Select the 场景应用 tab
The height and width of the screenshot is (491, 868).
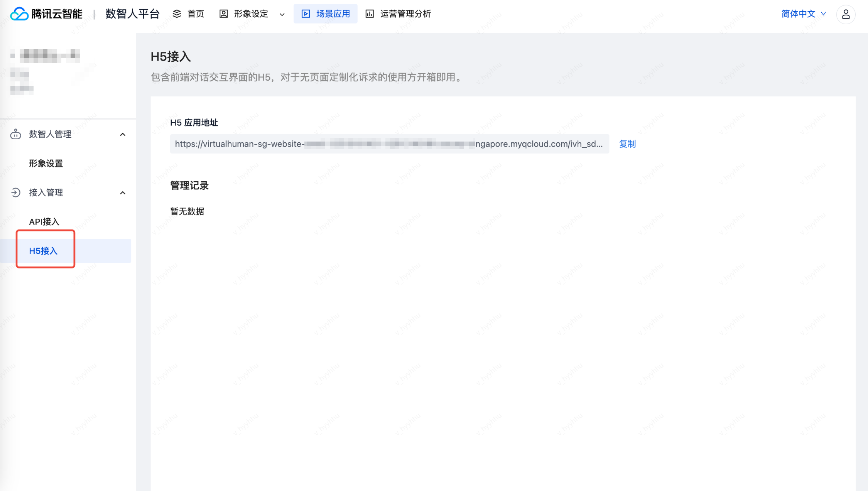(333, 14)
